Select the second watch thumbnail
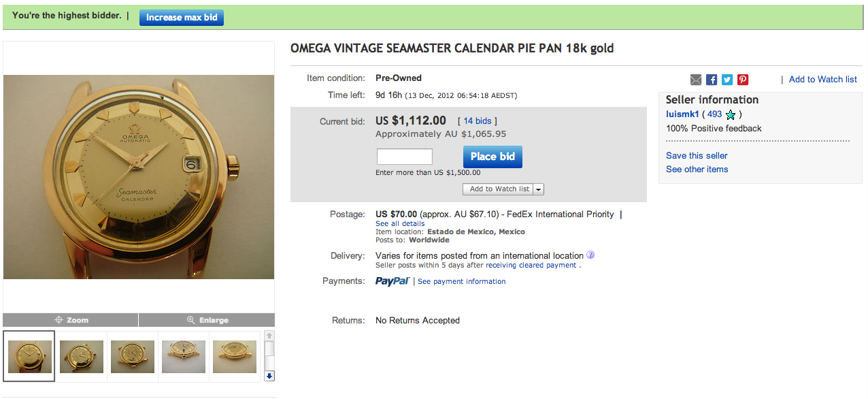868x399 pixels. pos(82,356)
